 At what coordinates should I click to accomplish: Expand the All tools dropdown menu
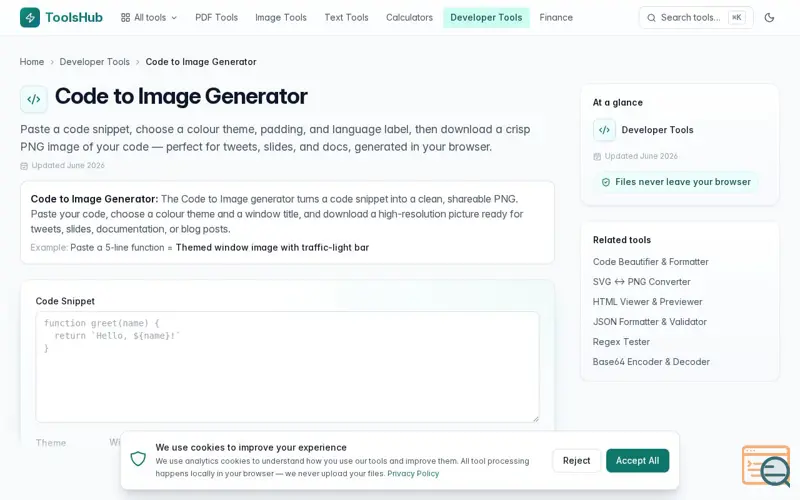coord(149,17)
